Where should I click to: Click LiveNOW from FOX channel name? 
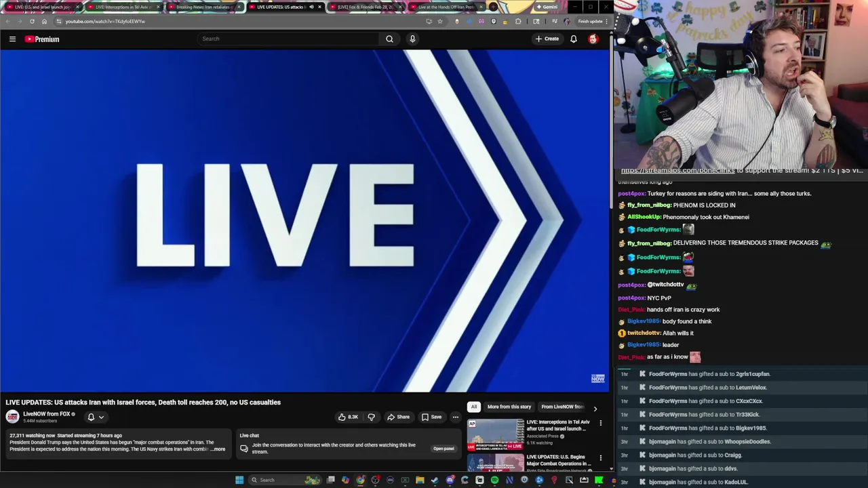tap(47, 414)
